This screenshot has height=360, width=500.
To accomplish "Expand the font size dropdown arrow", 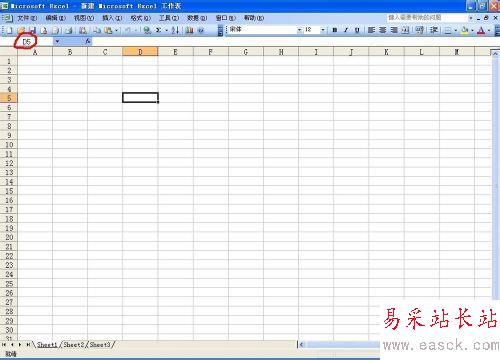I will (323, 30).
